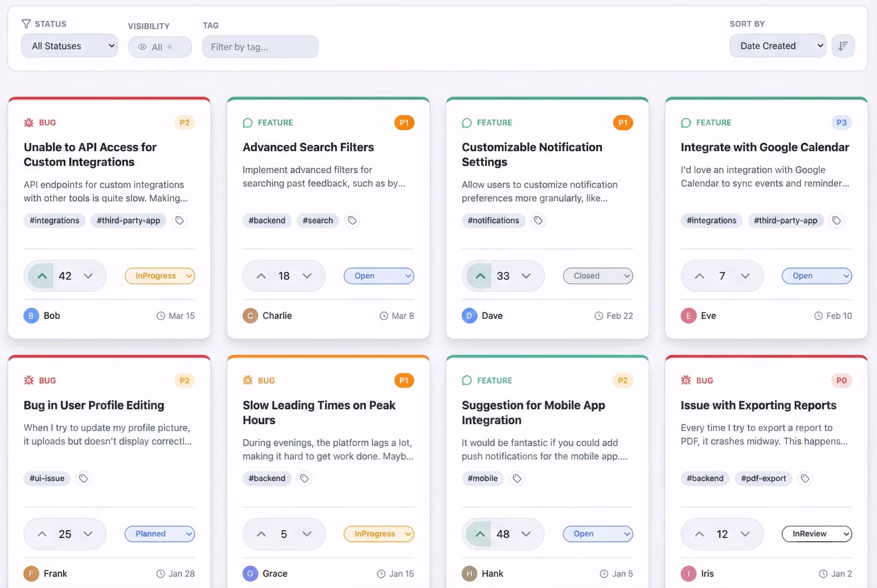Screen dimensions: 877x588
Task: Click the #backend tag on Slow Leading Times card
Action: [267, 478]
